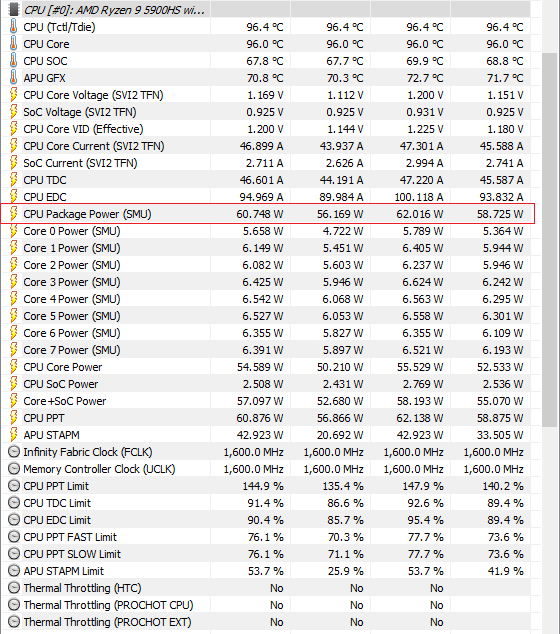Select the CPU PPT SLOW Limit label
560x634 pixels.
point(72,554)
